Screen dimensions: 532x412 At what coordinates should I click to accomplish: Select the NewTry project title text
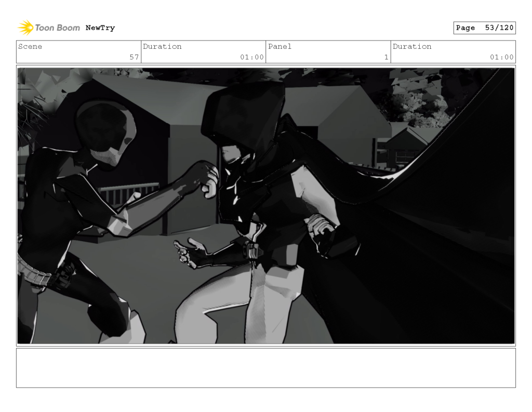click(x=100, y=28)
